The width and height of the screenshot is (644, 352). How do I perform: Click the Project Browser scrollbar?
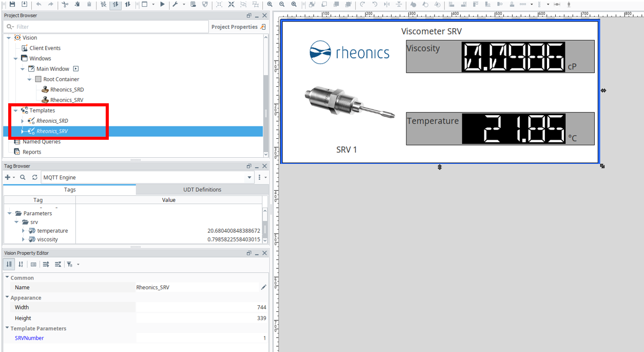266,95
